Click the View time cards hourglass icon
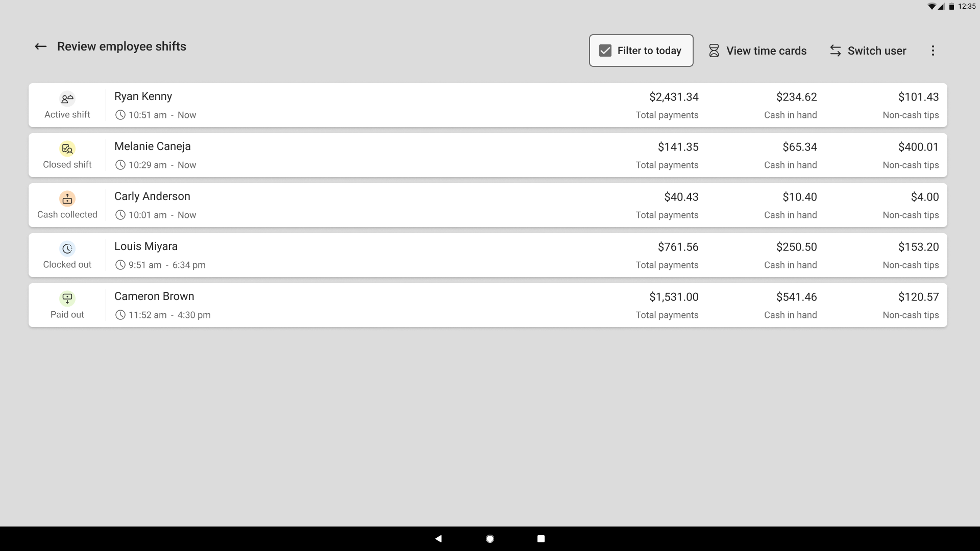 click(714, 51)
